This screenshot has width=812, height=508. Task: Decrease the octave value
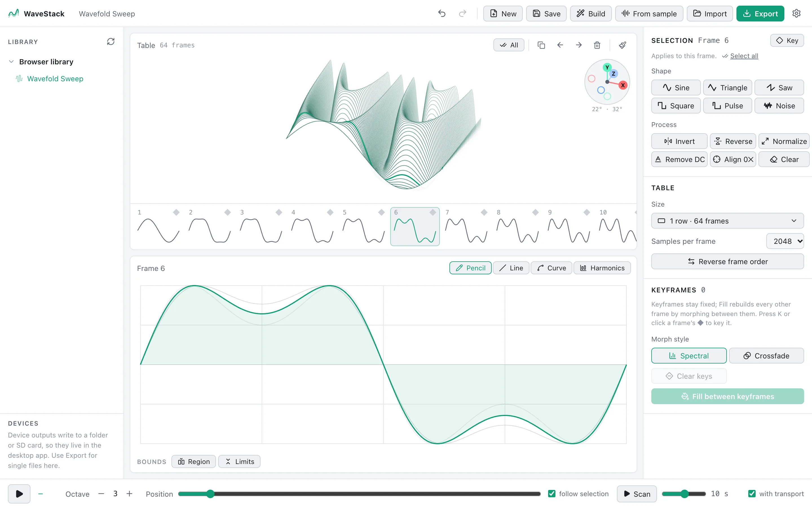click(101, 494)
